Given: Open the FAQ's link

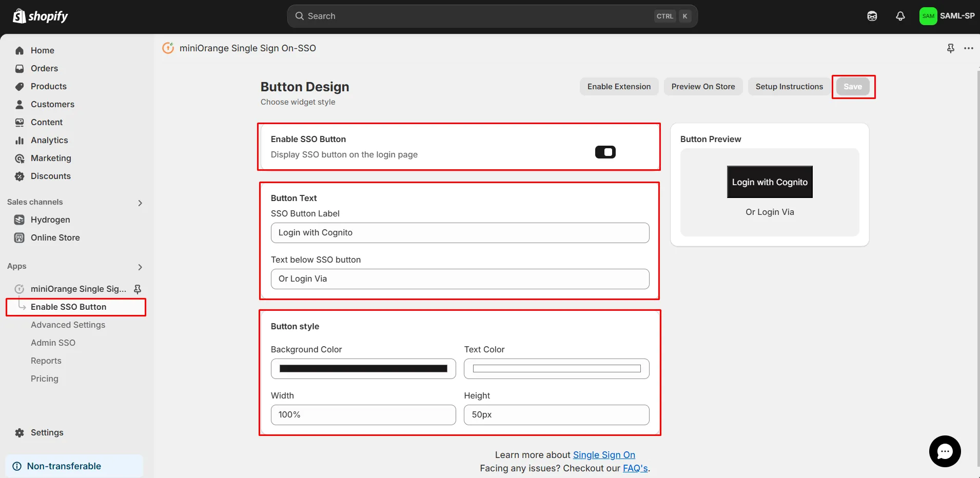Looking at the screenshot, I should click(635, 468).
